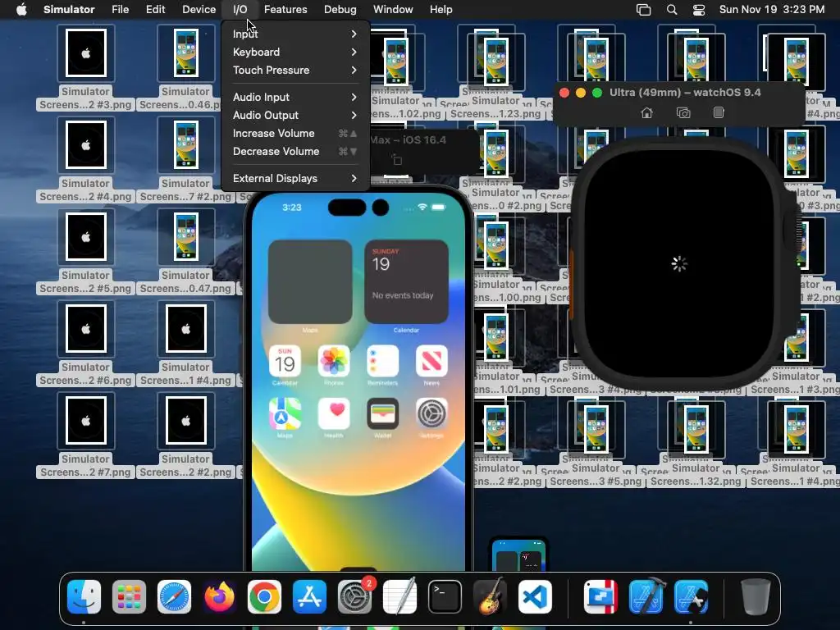Select Simulator Screens...2 #7.png file
This screenshot has height=630, width=840.
click(85, 436)
